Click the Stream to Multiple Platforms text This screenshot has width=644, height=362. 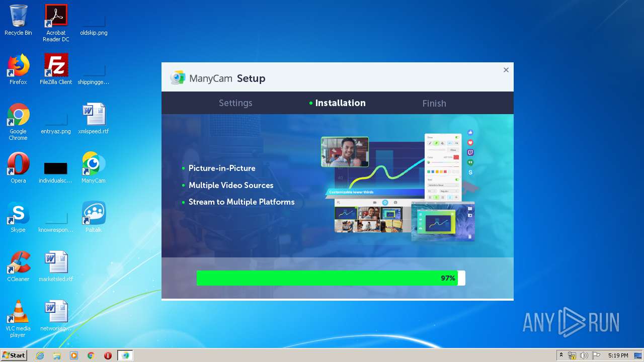coord(242,202)
